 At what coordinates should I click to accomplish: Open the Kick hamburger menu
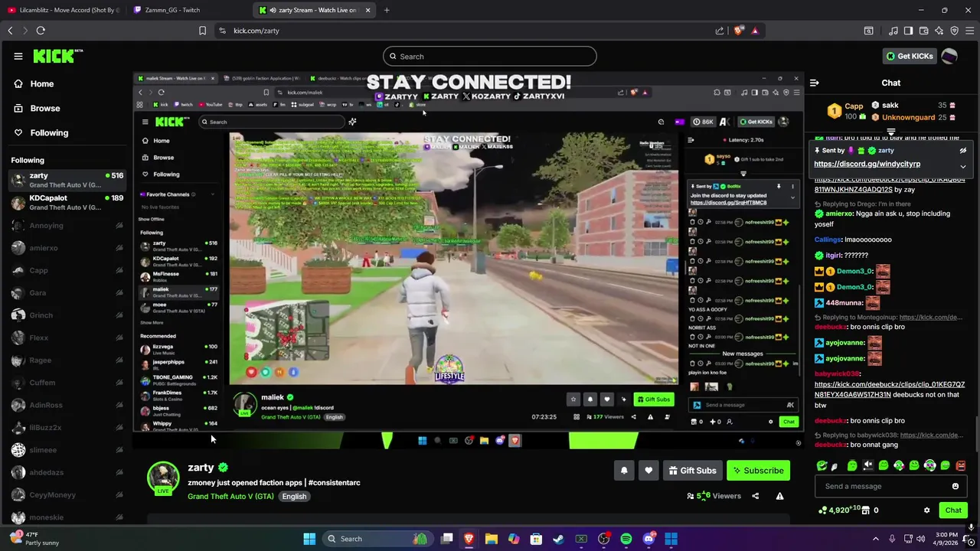(x=18, y=56)
